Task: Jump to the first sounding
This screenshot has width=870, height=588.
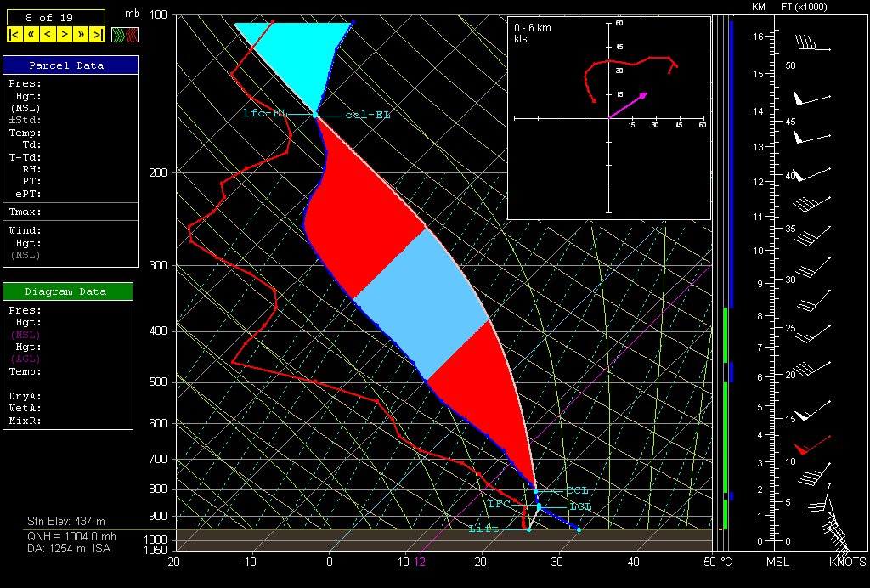Action: [14, 35]
